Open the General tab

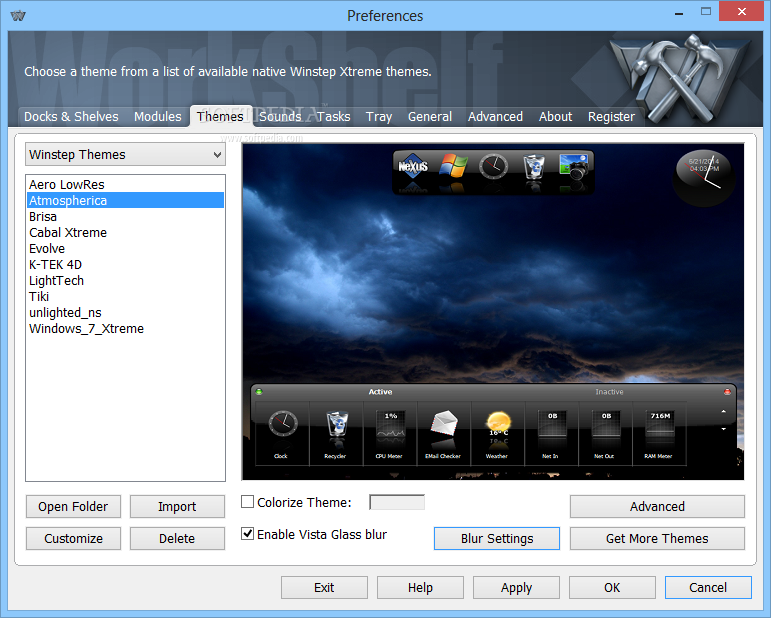pyautogui.click(x=430, y=117)
